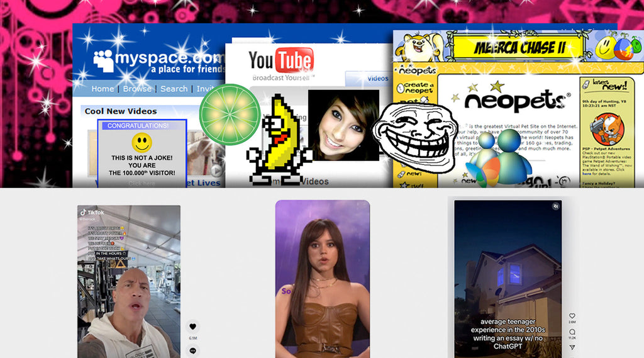
Task: Switch to the YouTube Videos tab
Action: [377, 79]
